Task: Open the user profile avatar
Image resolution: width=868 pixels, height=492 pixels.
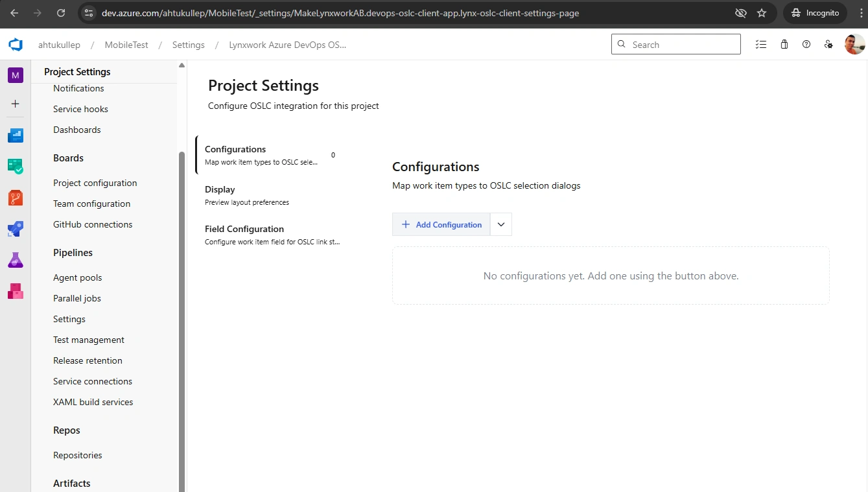Action: click(854, 45)
